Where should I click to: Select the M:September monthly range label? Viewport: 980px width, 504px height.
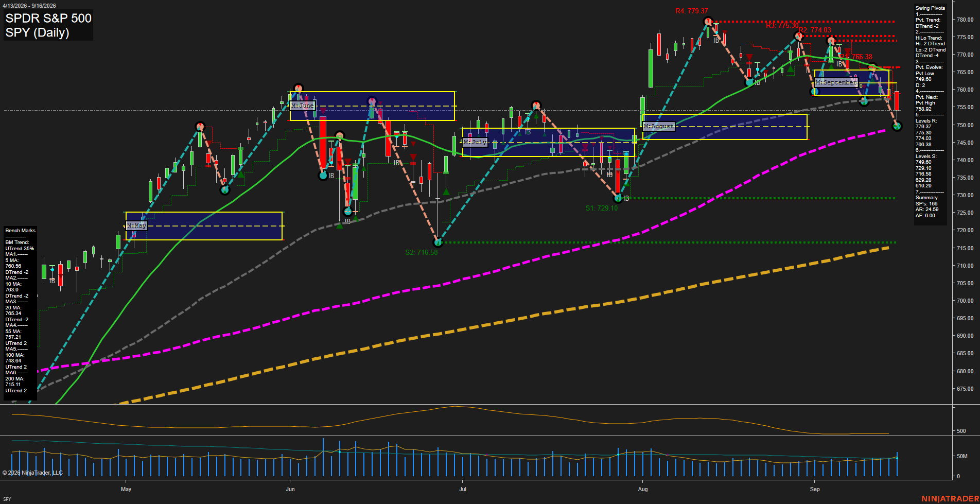(836, 82)
